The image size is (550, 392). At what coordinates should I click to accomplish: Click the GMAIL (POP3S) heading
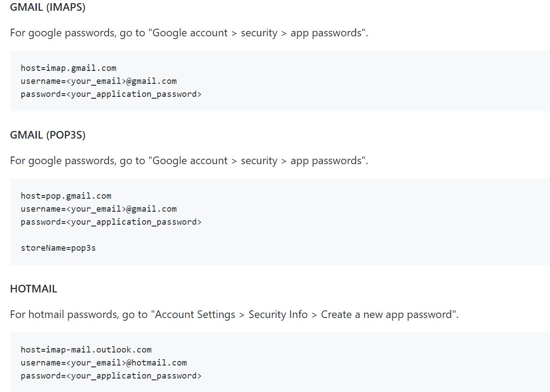[x=47, y=135]
